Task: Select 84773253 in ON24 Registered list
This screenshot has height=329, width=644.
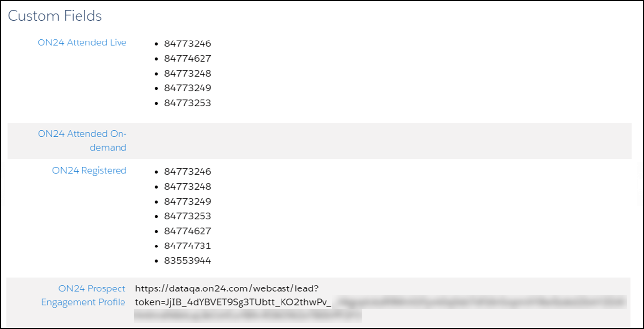Action: pyautogui.click(x=188, y=216)
